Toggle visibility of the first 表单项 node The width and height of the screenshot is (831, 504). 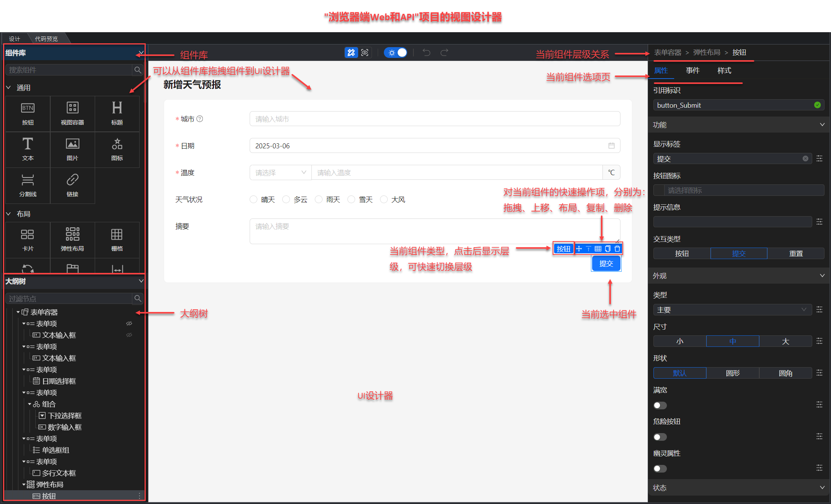(129, 323)
